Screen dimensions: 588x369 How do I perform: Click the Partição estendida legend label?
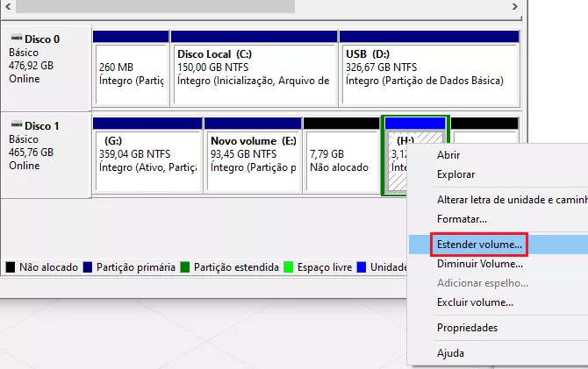point(236,267)
